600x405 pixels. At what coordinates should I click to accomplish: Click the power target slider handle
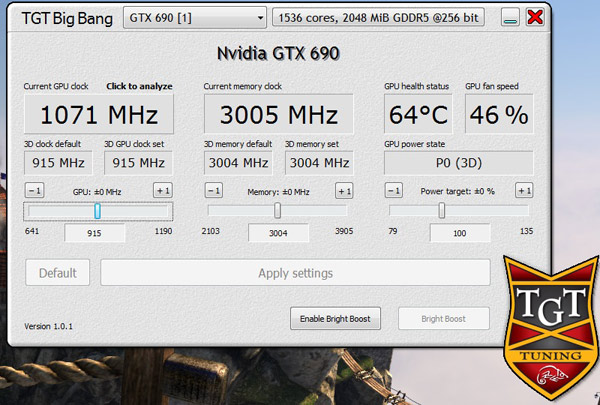[441, 211]
